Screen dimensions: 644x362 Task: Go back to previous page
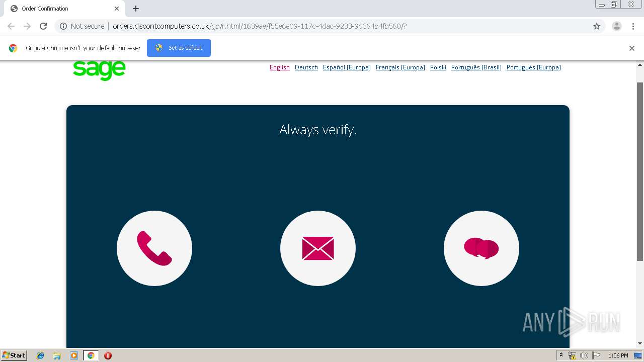pos(11,26)
